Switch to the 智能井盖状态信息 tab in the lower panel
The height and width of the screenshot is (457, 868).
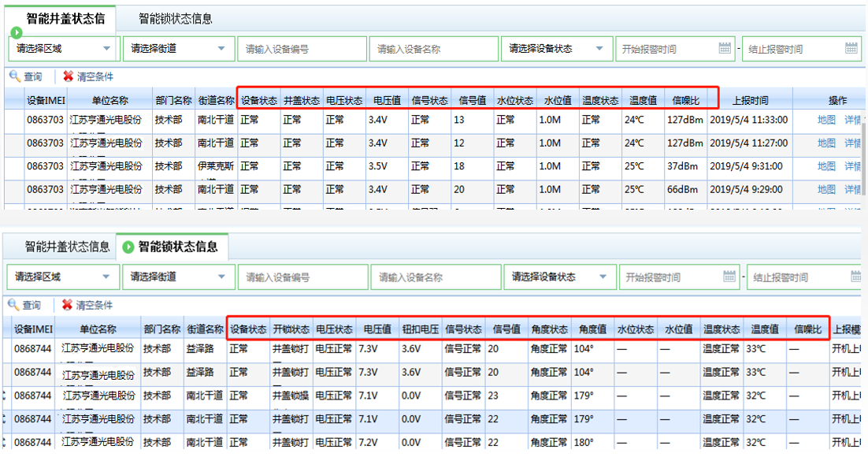point(68,247)
